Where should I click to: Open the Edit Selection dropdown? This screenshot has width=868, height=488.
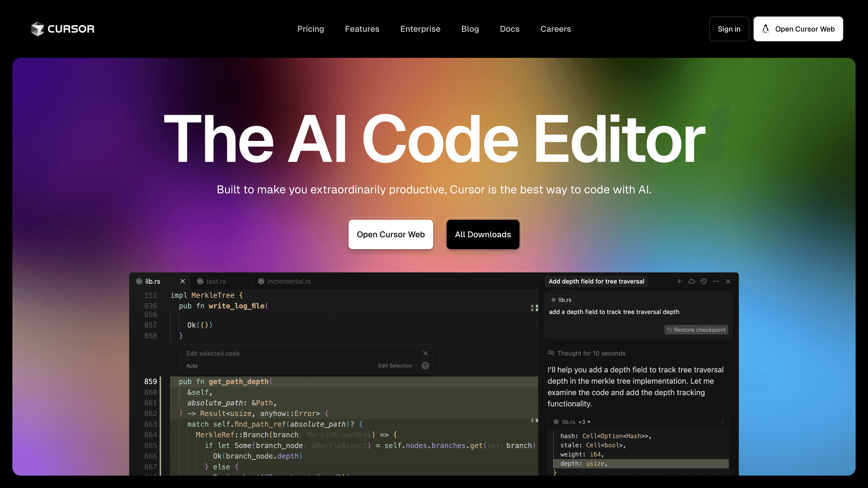(398, 365)
